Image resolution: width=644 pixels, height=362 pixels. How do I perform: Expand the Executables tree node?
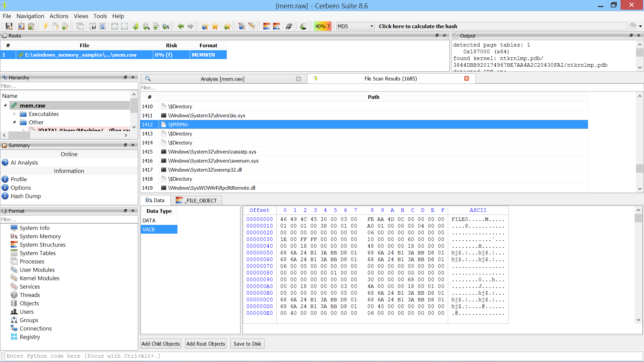point(14,114)
